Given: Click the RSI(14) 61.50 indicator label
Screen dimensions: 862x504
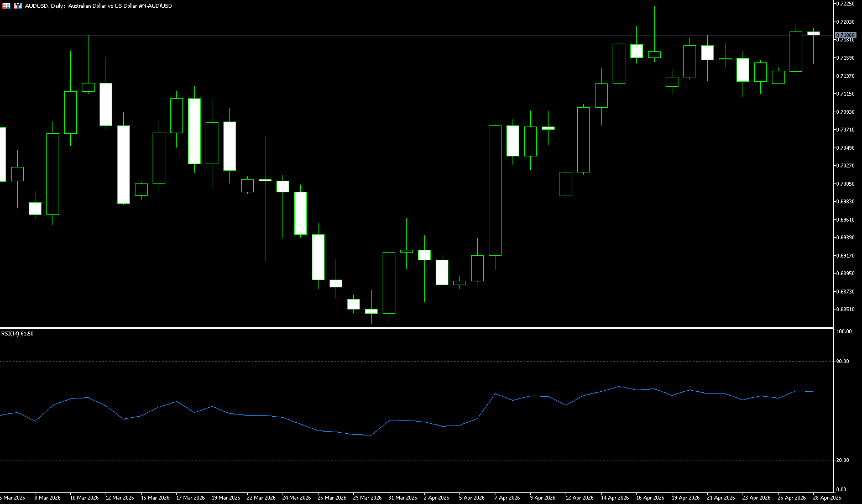Looking at the screenshot, I should tap(17, 334).
